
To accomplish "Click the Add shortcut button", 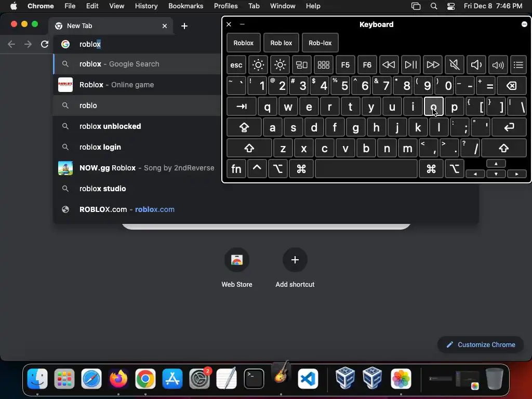I will 295,268.
